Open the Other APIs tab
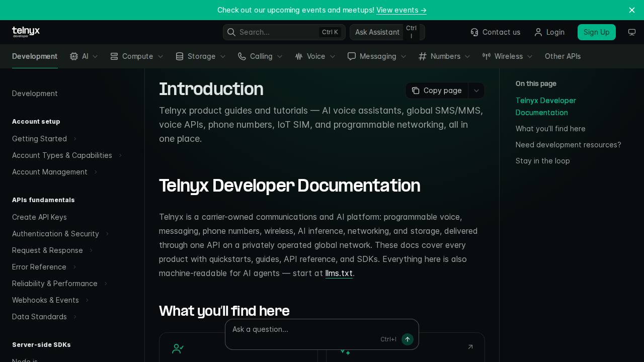Viewport: 644px width, 362px height. pyautogui.click(x=562, y=56)
